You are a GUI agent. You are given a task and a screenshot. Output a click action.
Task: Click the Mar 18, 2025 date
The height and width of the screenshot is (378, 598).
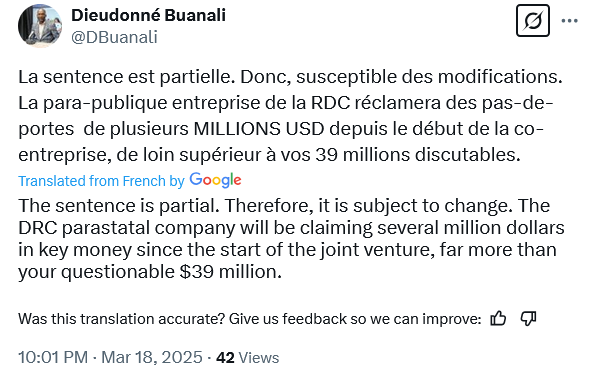click(152, 357)
